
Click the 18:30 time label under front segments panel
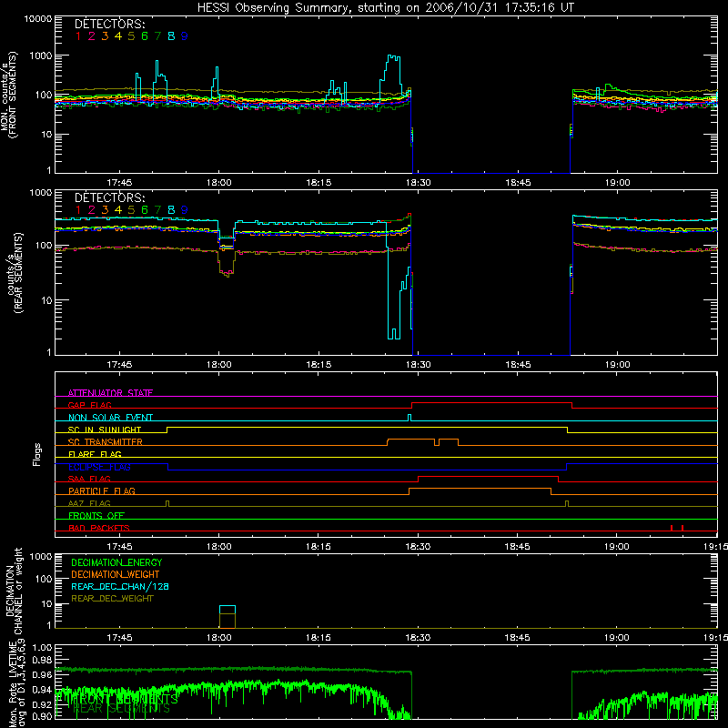[418, 183]
